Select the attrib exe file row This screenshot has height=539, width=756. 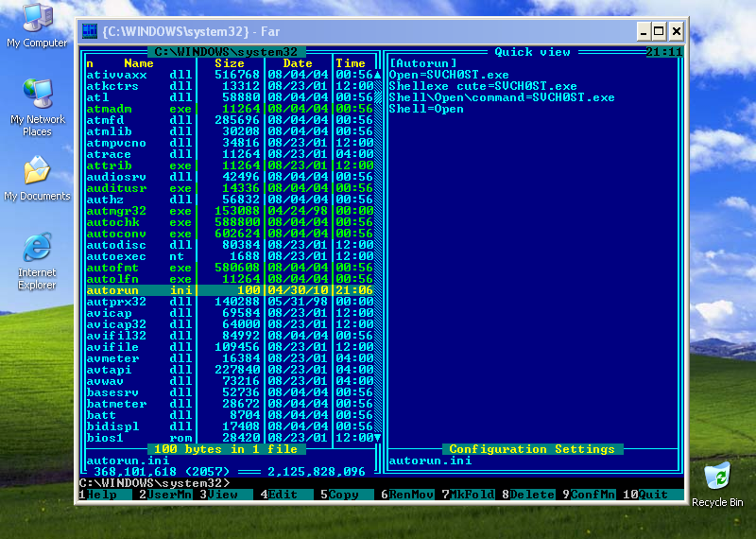pyautogui.click(x=230, y=165)
